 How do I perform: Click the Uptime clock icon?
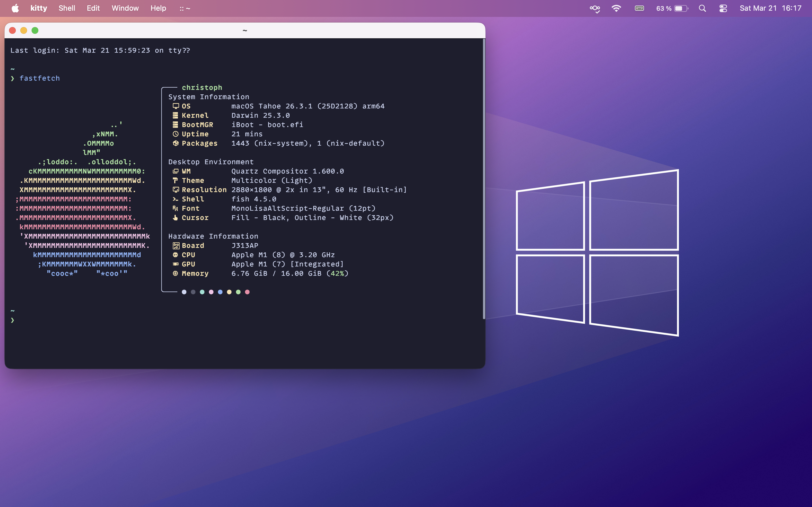click(175, 134)
